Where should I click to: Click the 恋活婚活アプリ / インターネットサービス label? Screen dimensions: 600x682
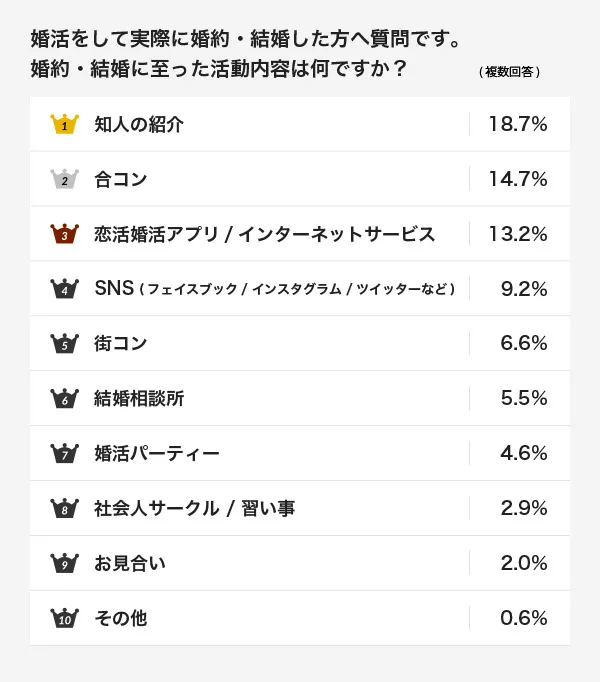coord(265,234)
